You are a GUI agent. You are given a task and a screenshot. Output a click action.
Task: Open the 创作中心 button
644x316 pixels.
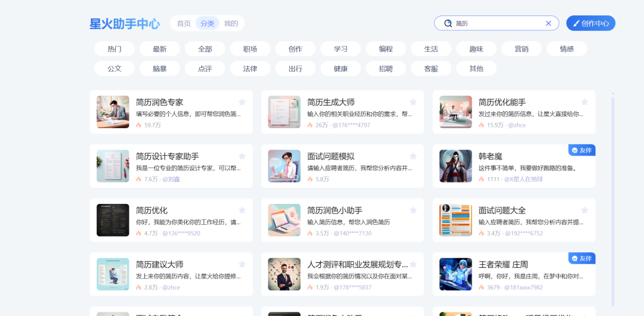click(x=590, y=23)
